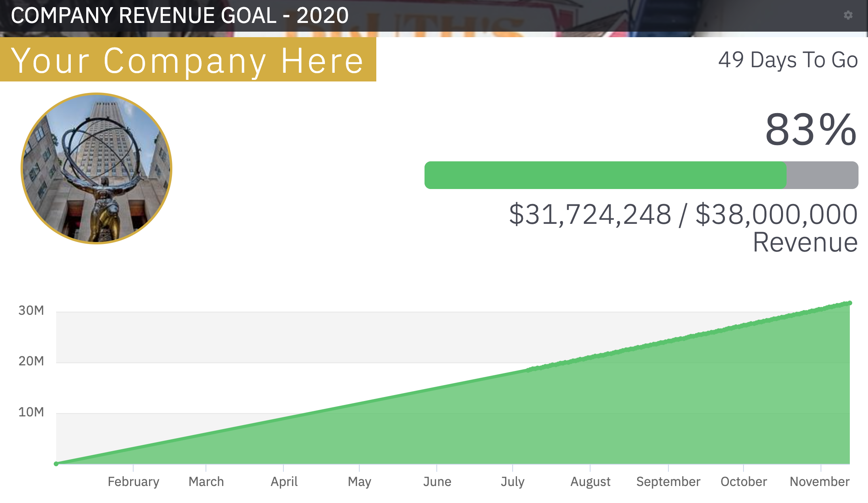Click the $38,000,000 goal amount
Viewport: 868px width, 503px height.
(776, 214)
